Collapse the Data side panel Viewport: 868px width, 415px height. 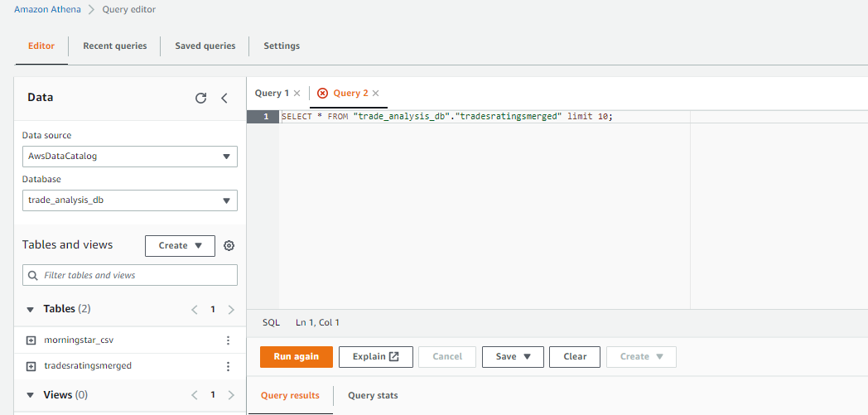224,98
